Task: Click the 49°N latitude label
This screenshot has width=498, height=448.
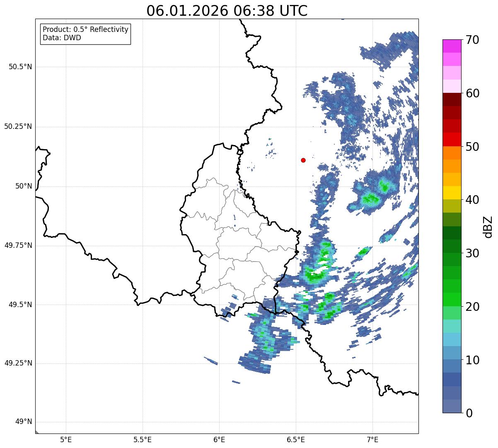Action: [23, 421]
